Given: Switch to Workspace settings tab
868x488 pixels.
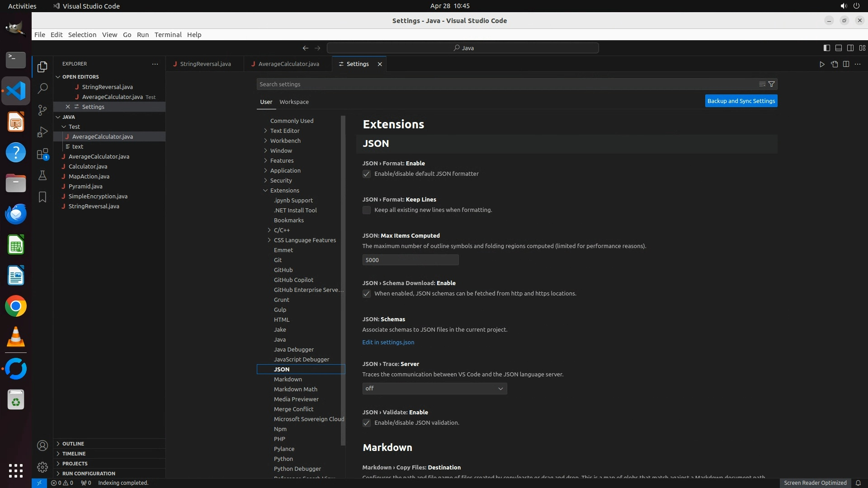Looking at the screenshot, I should tap(294, 102).
